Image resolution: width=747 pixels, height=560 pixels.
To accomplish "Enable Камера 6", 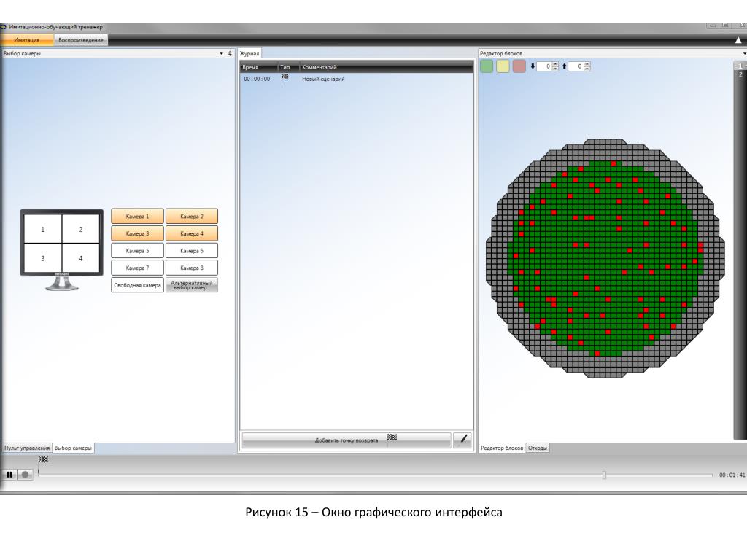I will [192, 251].
